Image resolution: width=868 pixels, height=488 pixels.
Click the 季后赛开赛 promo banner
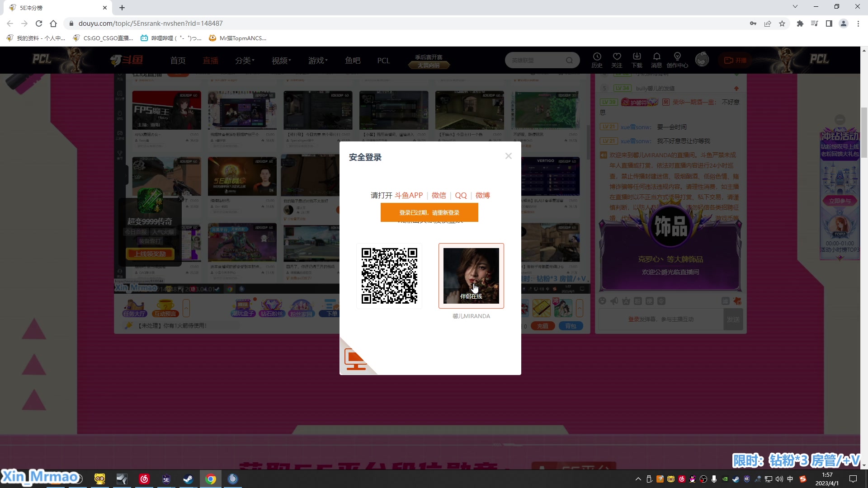429,61
